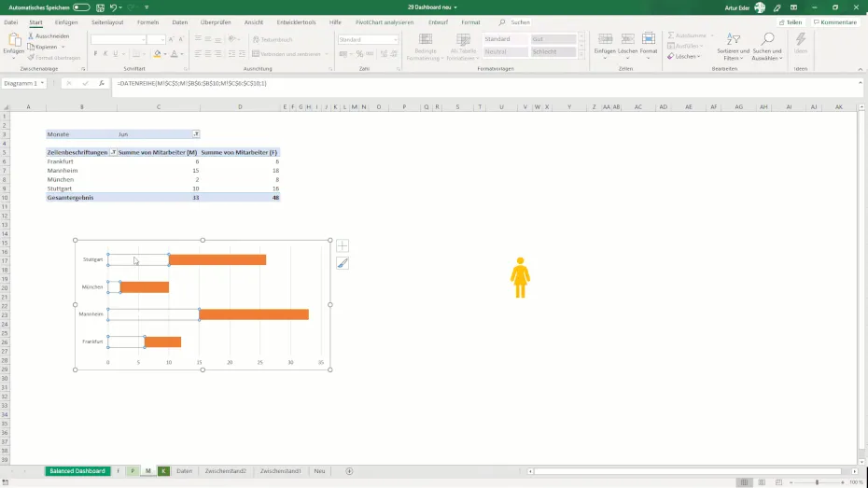The width and height of the screenshot is (868, 488).
Task: Open the Formeln ribbon tab
Action: click(147, 22)
